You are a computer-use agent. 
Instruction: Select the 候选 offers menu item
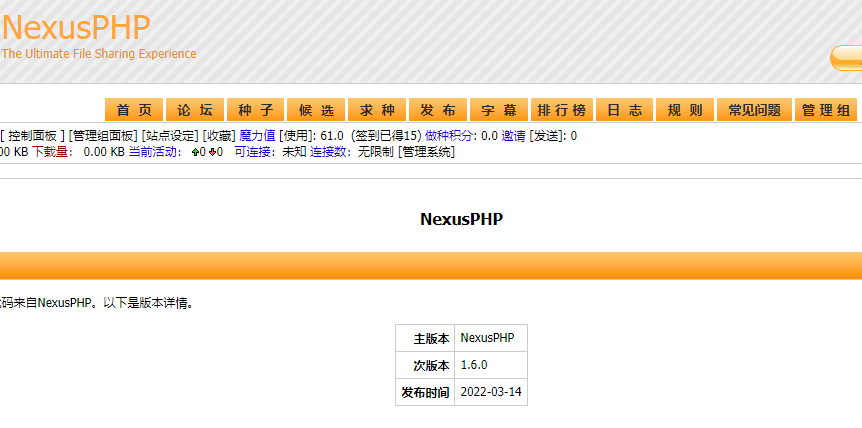(x=316, y=110)
